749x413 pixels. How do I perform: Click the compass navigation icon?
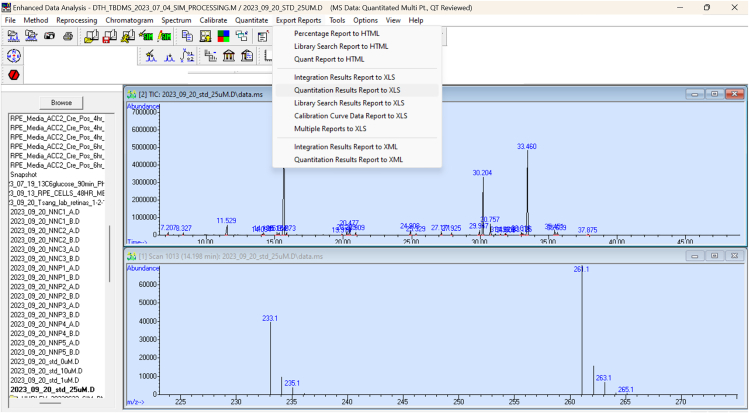click(x=14, y=56)
